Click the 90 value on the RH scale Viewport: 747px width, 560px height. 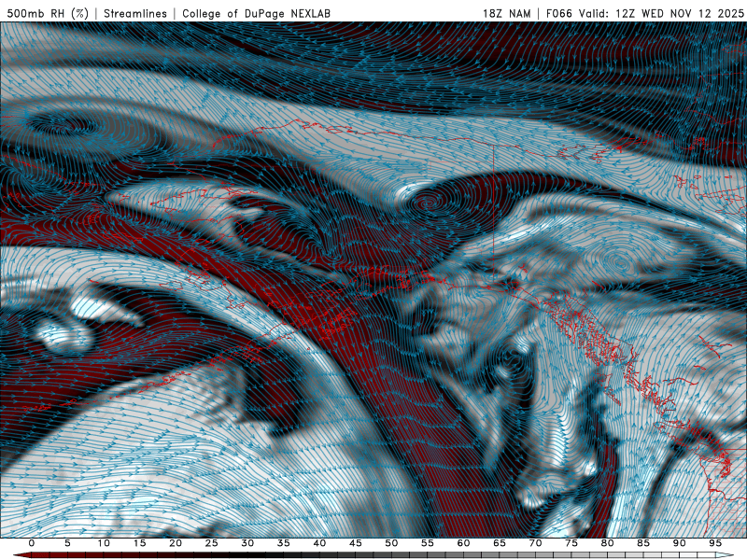tap(680, 543)
